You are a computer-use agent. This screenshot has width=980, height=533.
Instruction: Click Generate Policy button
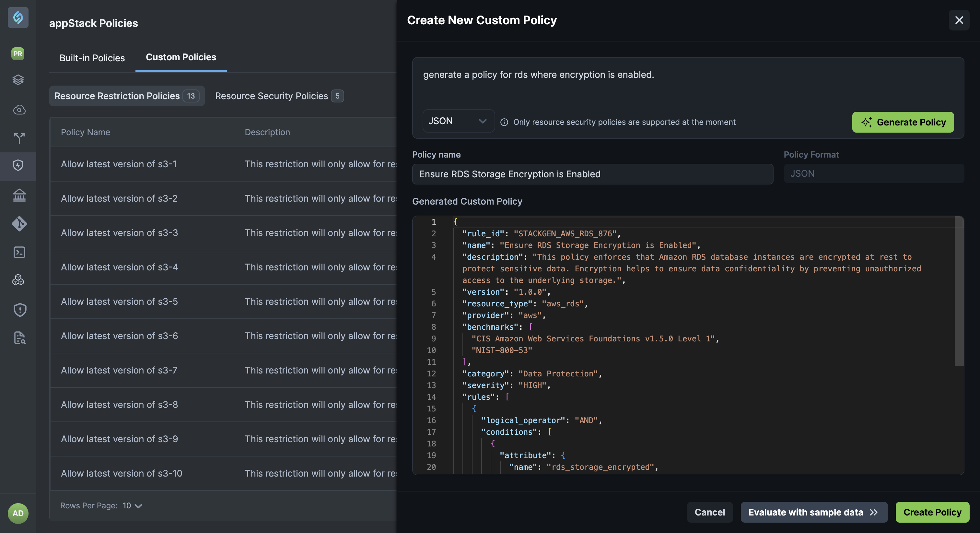click(x=903, y=122)
